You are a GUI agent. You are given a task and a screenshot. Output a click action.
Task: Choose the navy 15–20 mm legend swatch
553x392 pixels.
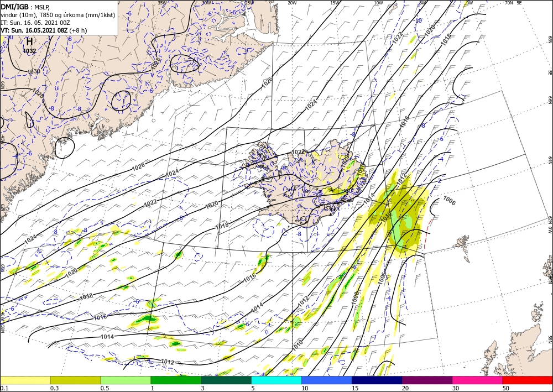point(377,380)
